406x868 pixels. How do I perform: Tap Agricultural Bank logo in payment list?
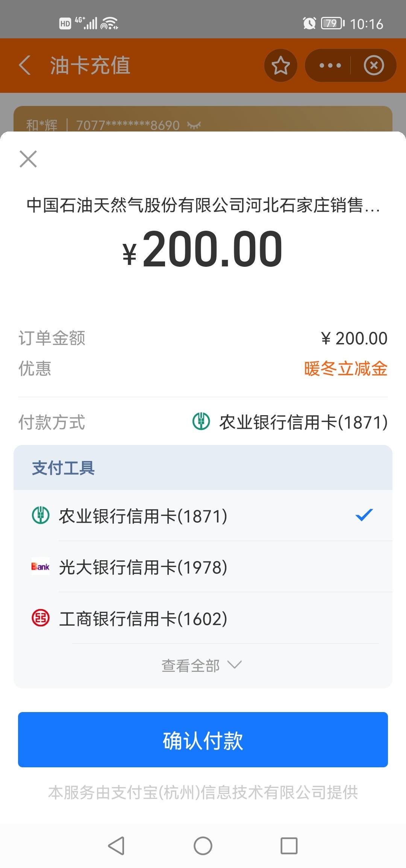tap(41, 515)
